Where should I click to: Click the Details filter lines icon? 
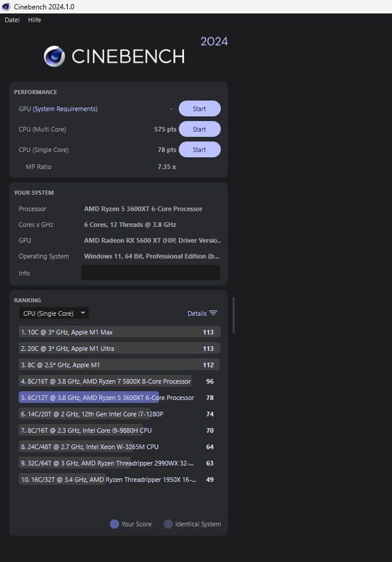[x=213, y=313]
